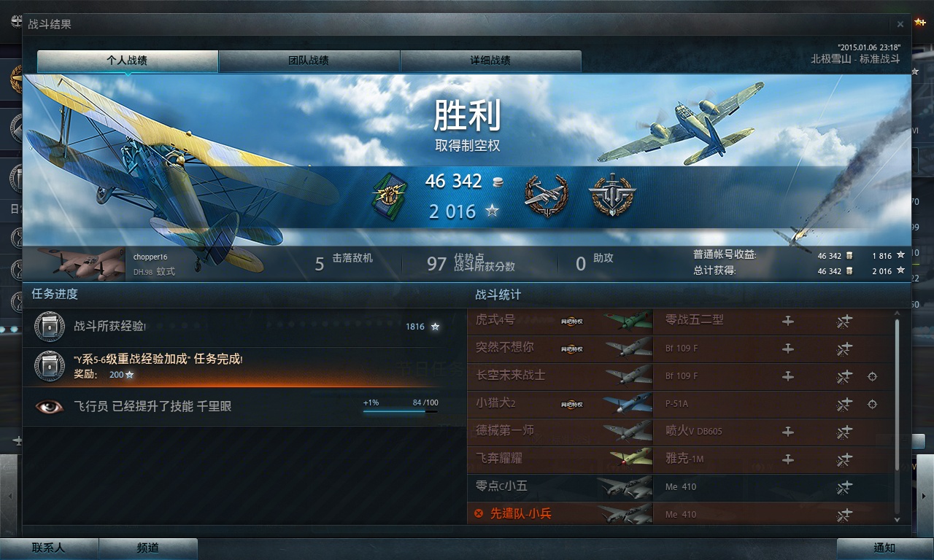
Task: Click the plane silhouette icon in 德械第一师 row
Action: (788, 432)
